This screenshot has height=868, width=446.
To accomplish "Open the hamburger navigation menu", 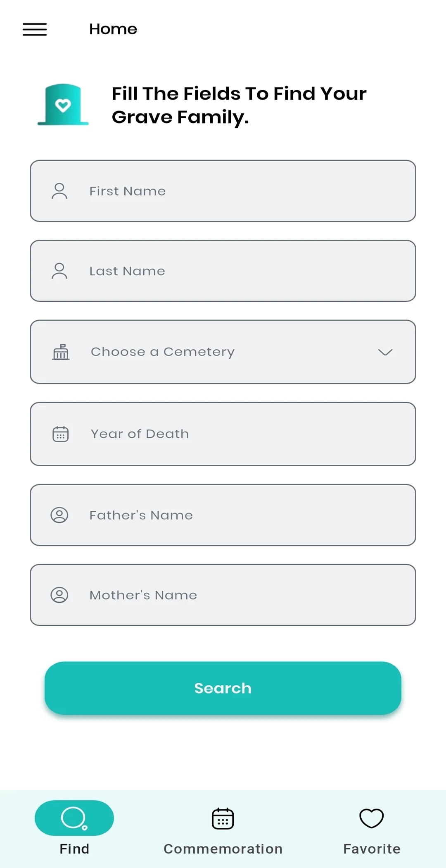I will tap(35, 29).
